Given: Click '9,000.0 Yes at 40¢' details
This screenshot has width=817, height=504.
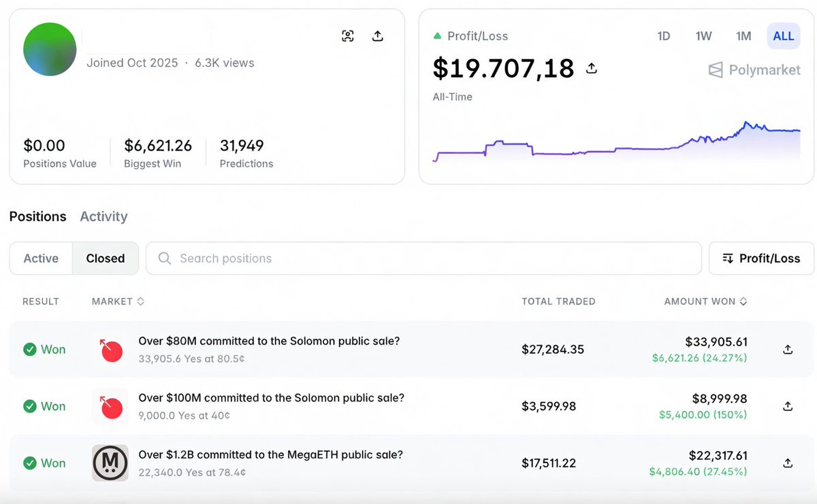Looking at the screenshot, I should tap(184, 415).
